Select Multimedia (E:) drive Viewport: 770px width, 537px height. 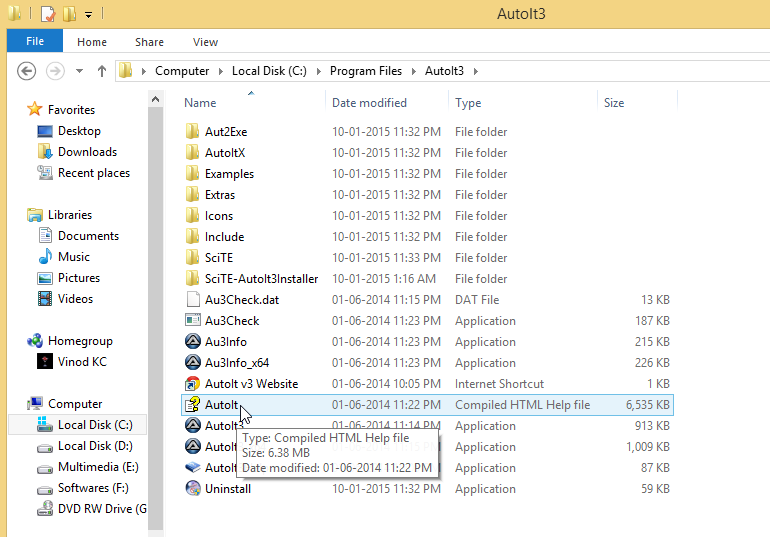click(x=98, y=467)
